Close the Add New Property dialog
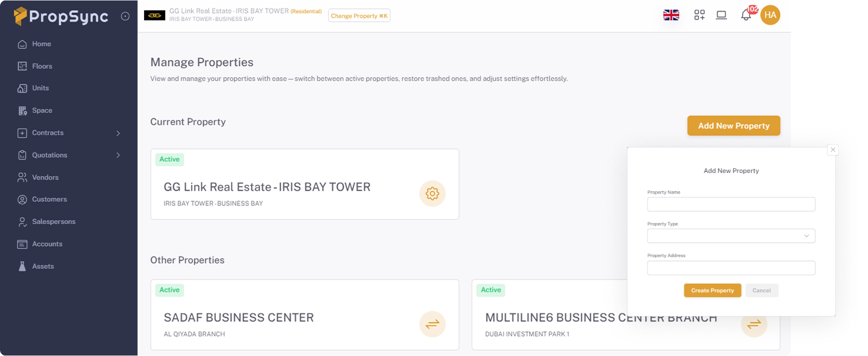The height and width of the screenshot is (356, 868). [833, 150]
